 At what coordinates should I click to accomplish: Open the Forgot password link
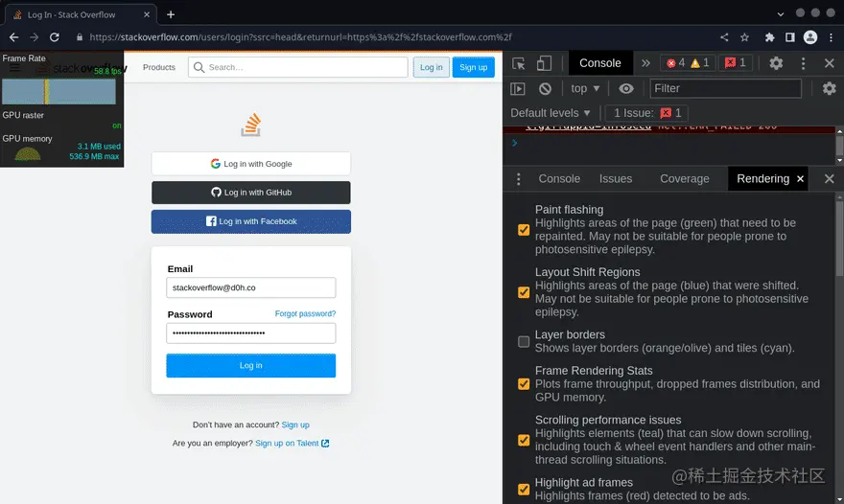pos(305,313)
